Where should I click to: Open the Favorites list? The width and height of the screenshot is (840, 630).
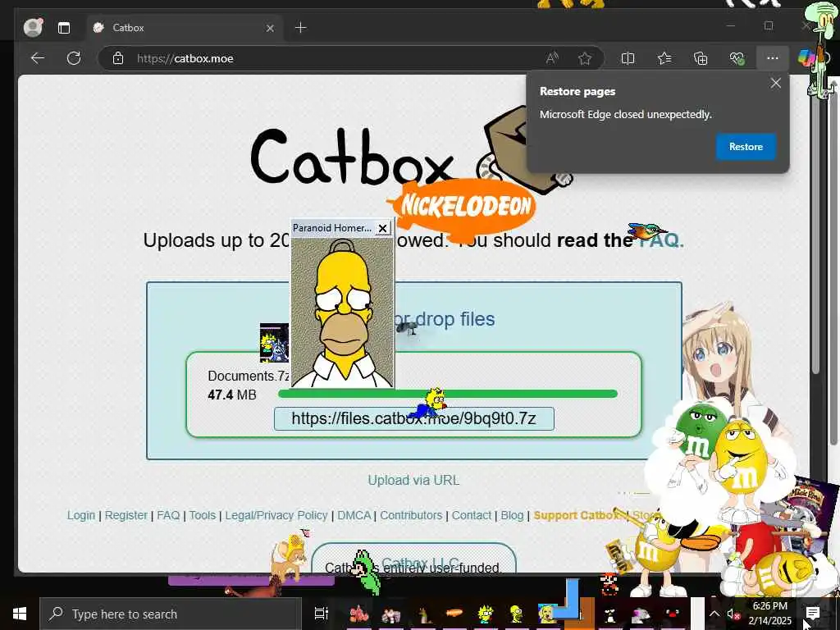(x=664, y=58)
